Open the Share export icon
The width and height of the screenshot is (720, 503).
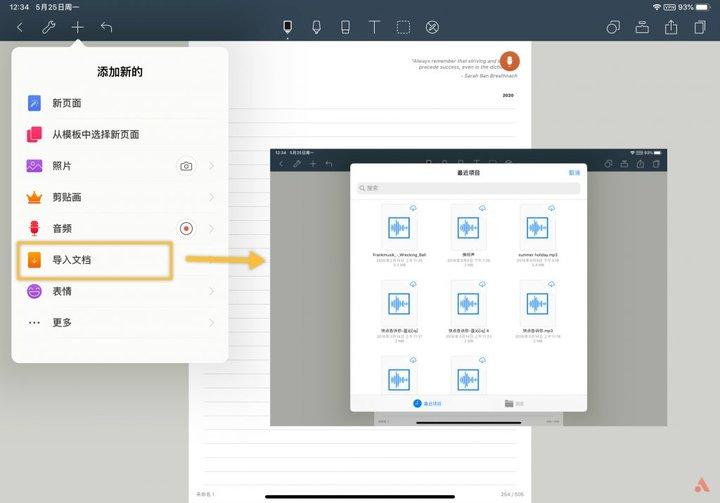pos(671,27)
